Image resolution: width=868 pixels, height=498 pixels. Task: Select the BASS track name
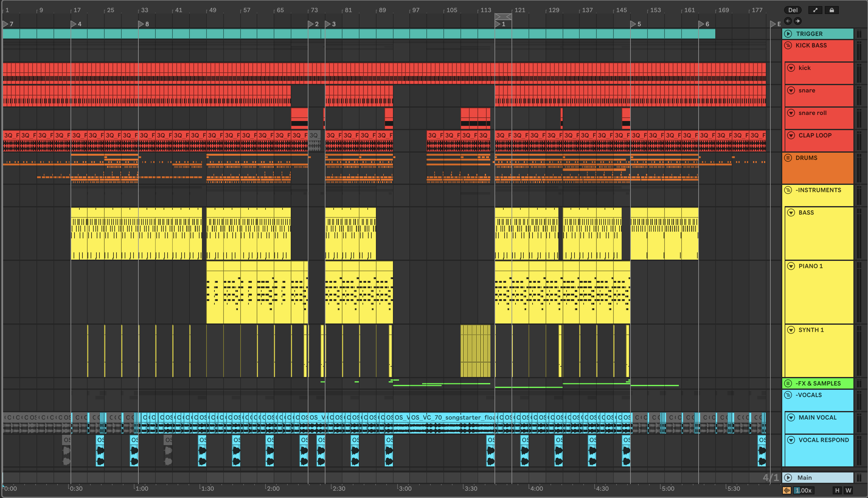(x=806, y=213)
